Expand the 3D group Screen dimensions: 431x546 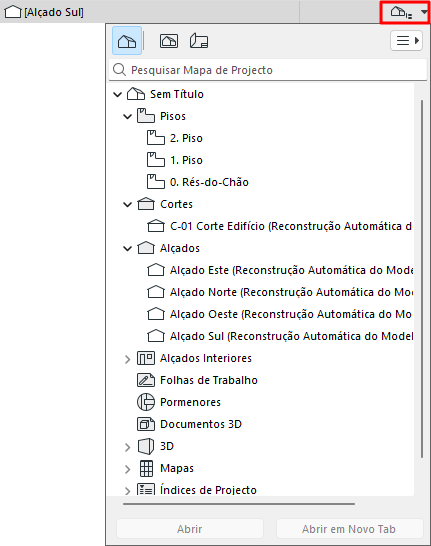tap(127, 447)
